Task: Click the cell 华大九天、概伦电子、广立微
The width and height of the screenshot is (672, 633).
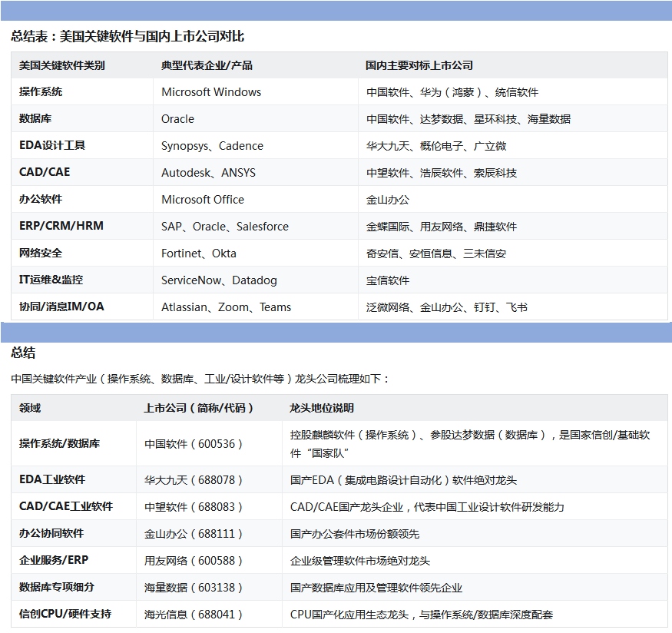Action: [x=436, y=146]
